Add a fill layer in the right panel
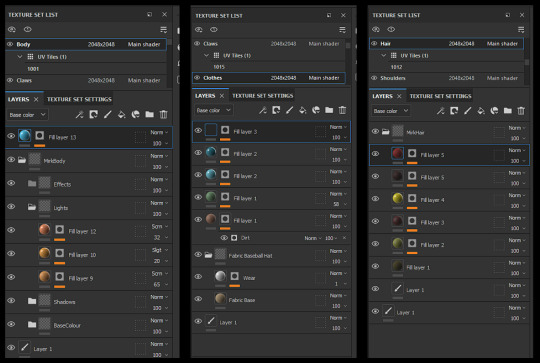The height and width of the screenshot is (363, 540). [481, 111]
